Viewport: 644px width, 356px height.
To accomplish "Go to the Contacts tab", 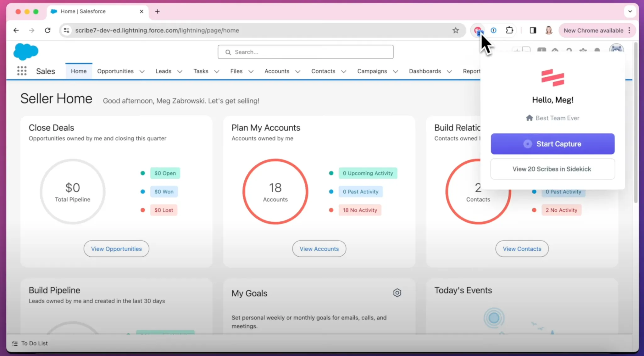I will 323,71.
